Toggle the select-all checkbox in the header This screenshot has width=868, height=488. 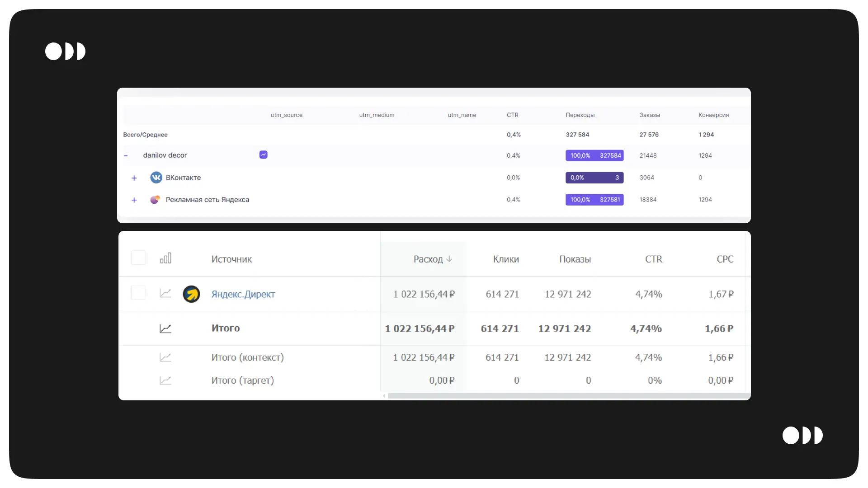[138, 258]
